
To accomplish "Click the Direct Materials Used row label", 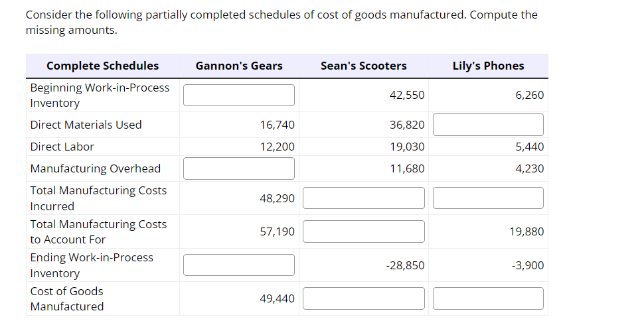I will (x=86, y=125).
